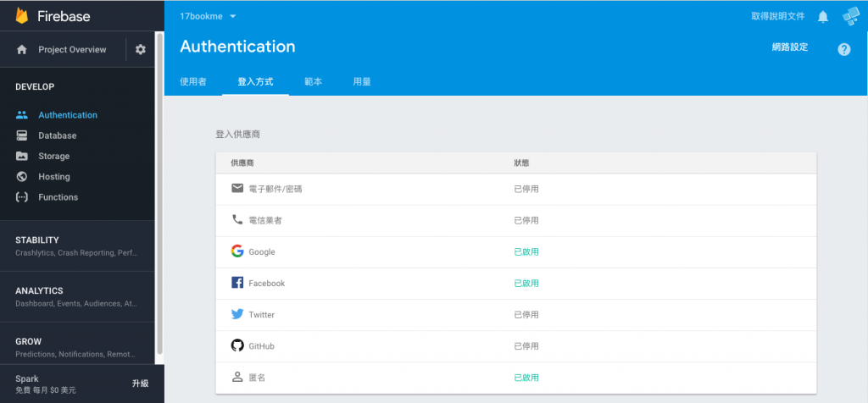Open Authentication in the sidebar
This screenshot has width=868, height=403.
pos(68,115)
